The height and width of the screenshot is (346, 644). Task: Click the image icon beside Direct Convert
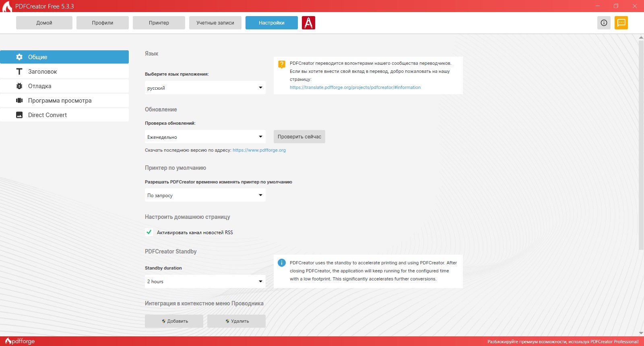pyautogui.click(x=19, y=115)
